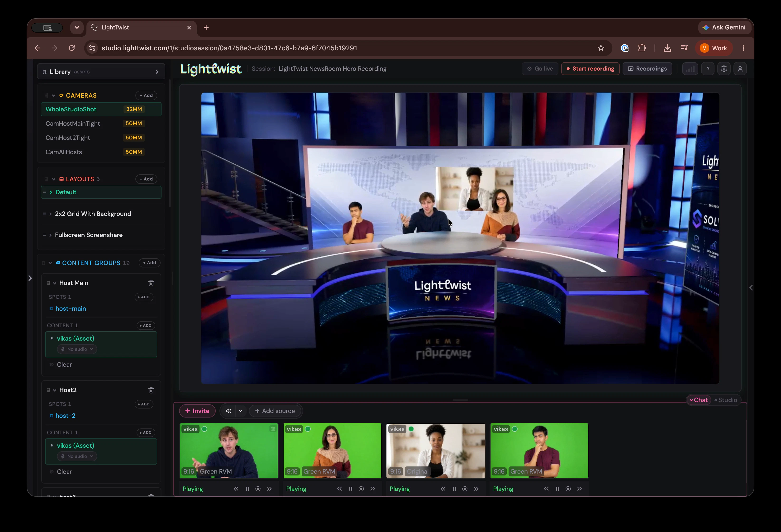Open the help question mark icon
The image size is (781, 532).
708,69
